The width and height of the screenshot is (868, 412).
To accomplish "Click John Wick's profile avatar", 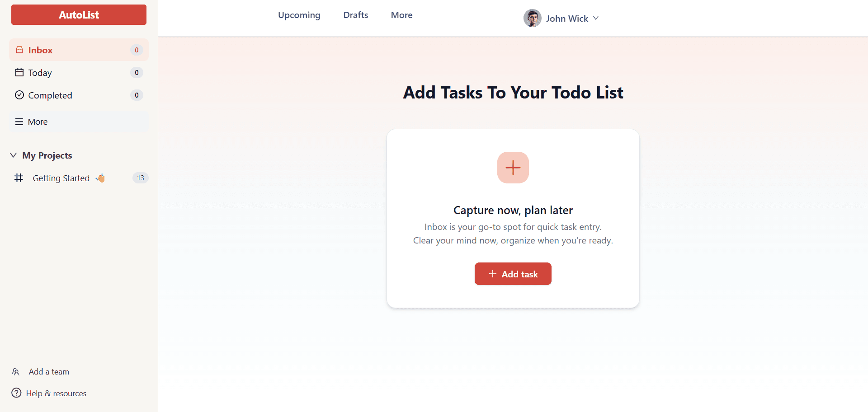I will (532, 18).
